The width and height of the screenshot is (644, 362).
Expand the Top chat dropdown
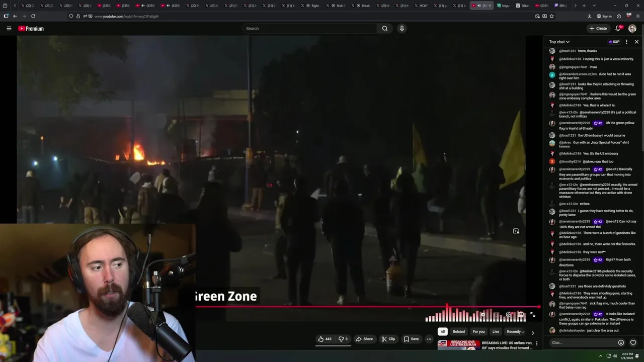point(559,42)
